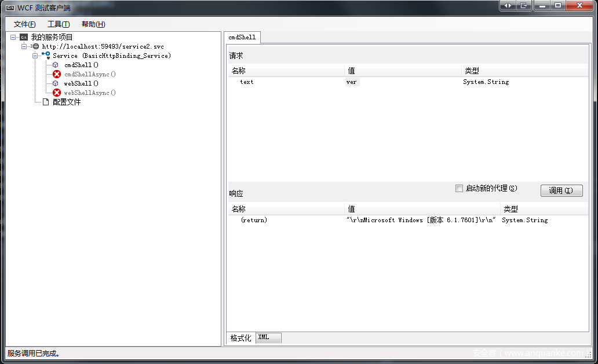
Task: Open the 工具(T) menu
Action: [x=59, y=24]
